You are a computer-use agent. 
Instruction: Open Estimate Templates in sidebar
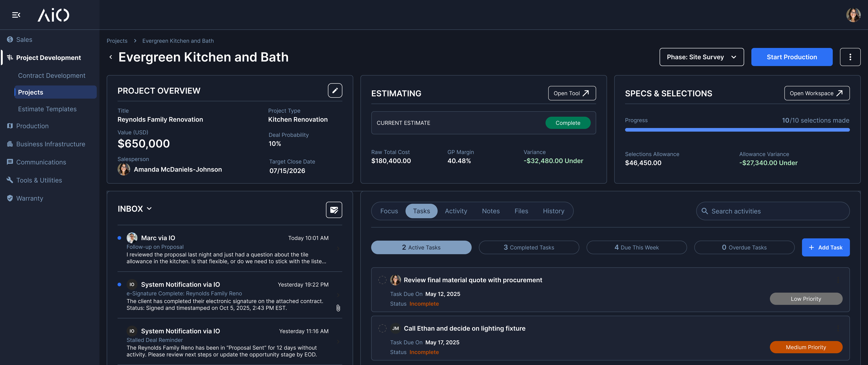[47, 109]
